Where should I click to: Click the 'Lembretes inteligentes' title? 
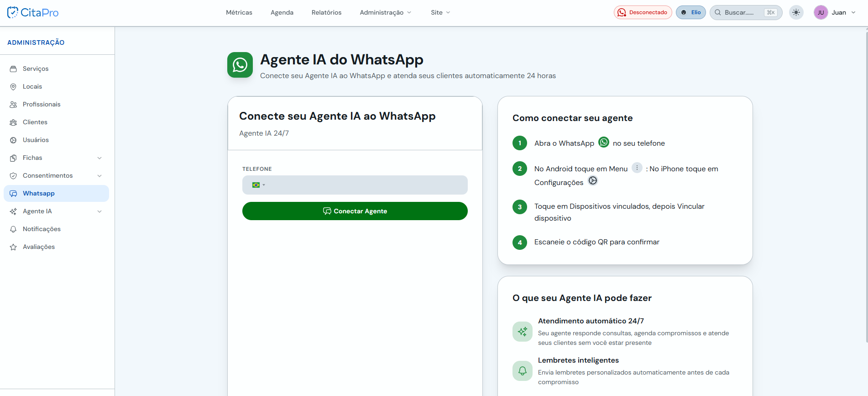coord(578,360)
